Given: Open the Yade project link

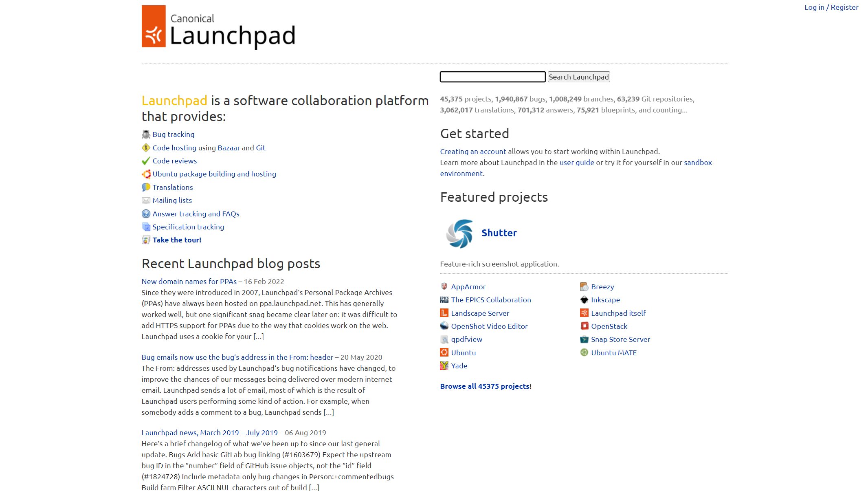Looking at the screenshot, I should [459, 366].
